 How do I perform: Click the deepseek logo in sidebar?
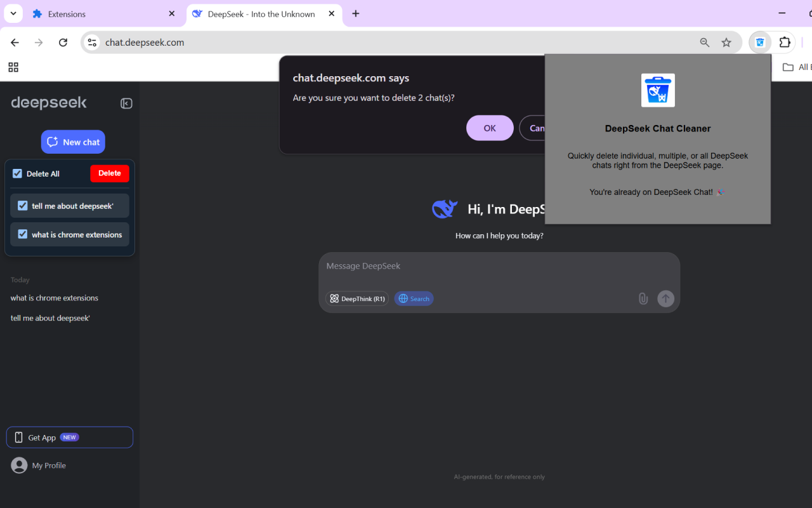click(49, 103)
